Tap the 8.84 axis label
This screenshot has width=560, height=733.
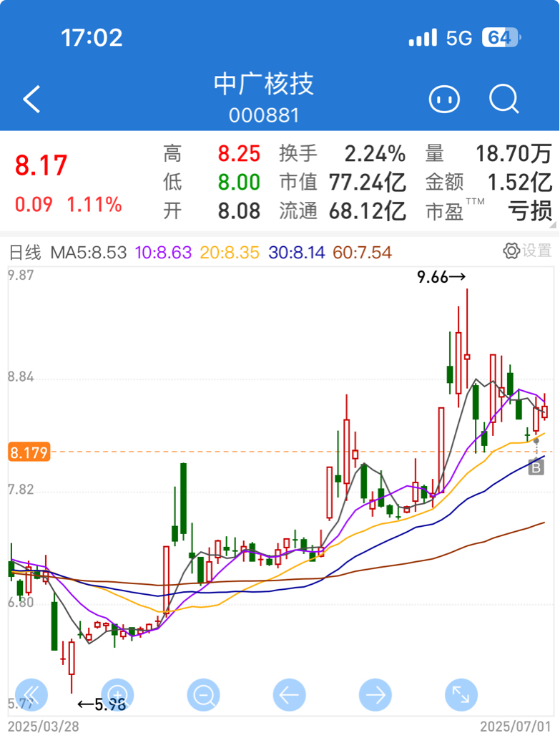[21, 377]
